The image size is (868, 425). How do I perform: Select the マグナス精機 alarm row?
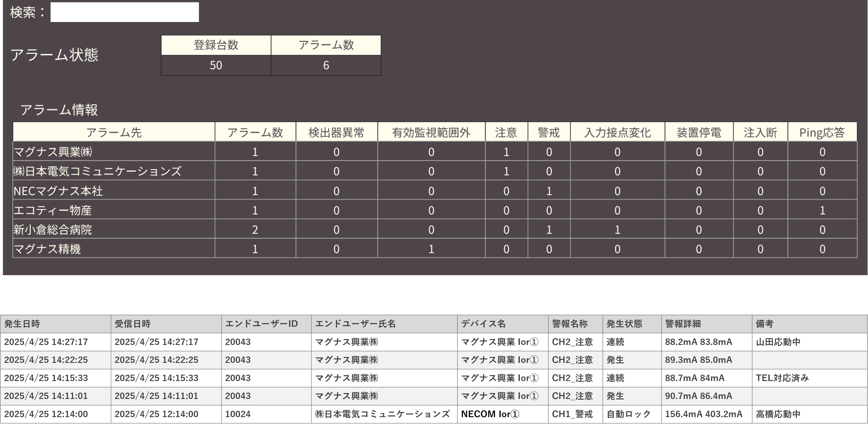435,248
